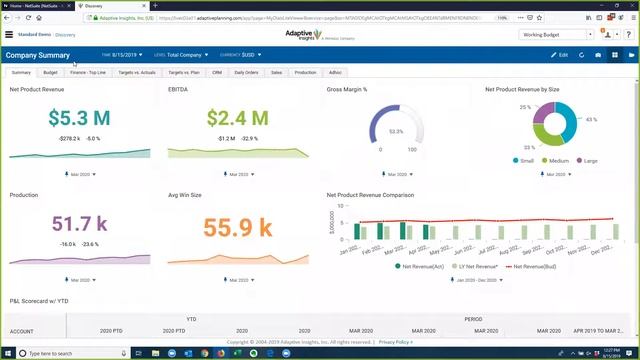Click the taskbar search box

click(73, 353)
